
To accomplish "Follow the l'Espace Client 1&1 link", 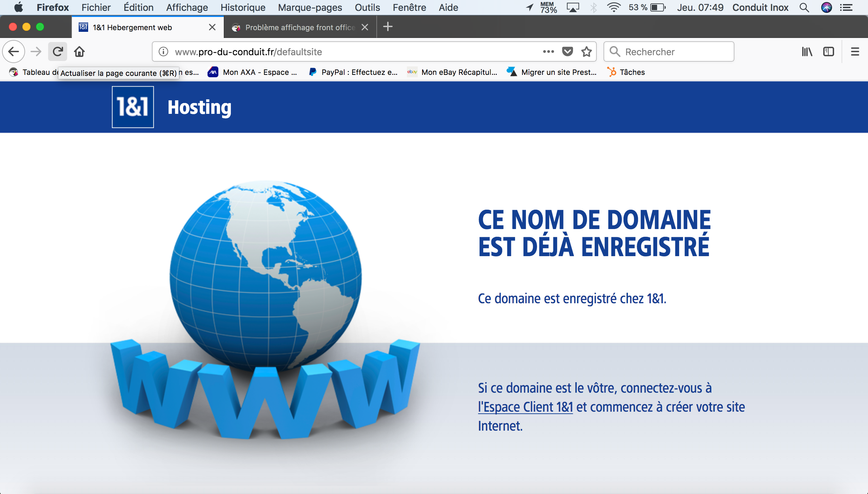I will click(x=525, y=407).
